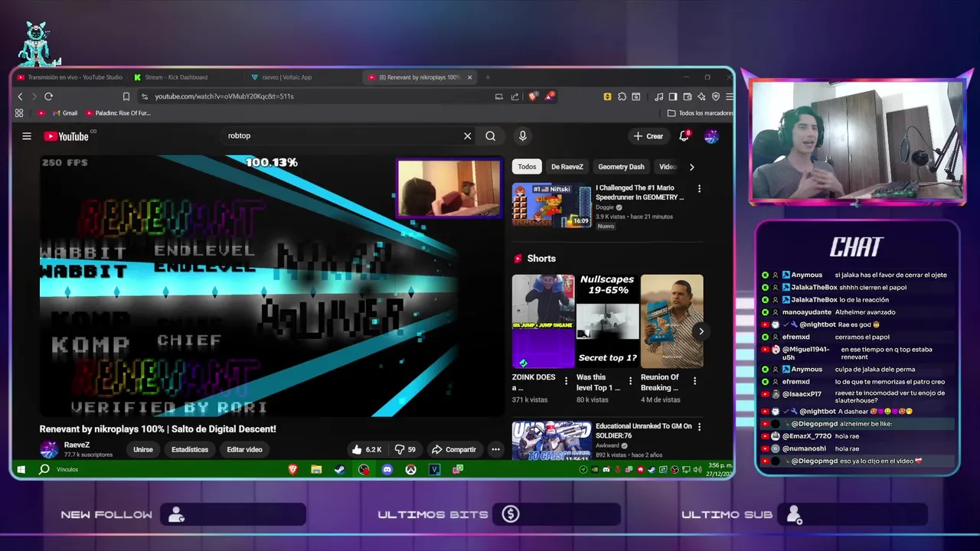Open the Brave VPN shield icon
The height and width of the screenshot is (551, 980).
(x=716, y=96)
